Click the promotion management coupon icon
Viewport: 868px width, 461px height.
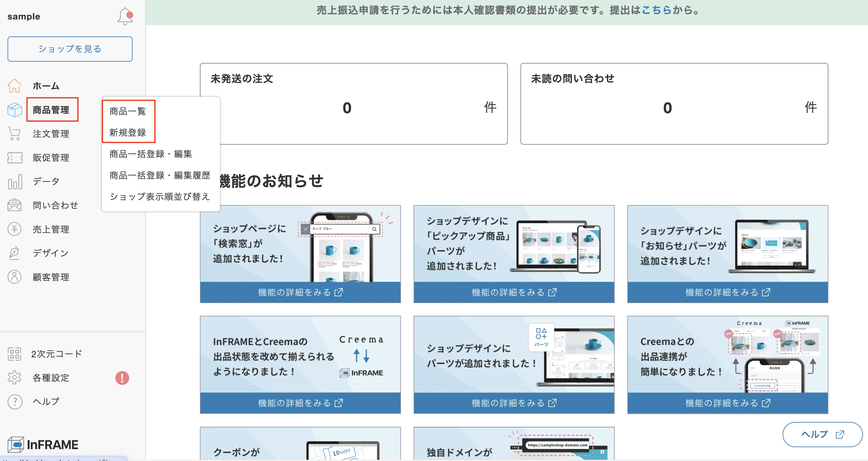(14, 158)
